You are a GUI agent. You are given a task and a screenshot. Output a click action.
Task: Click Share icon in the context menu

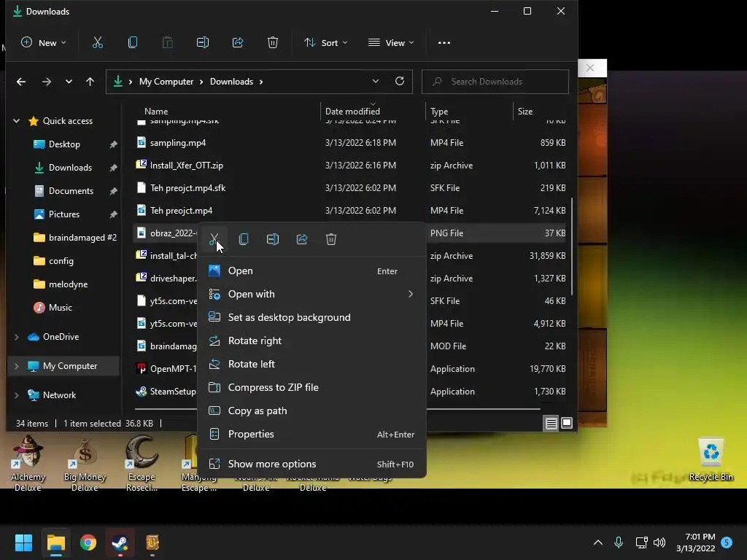(302, 239)
